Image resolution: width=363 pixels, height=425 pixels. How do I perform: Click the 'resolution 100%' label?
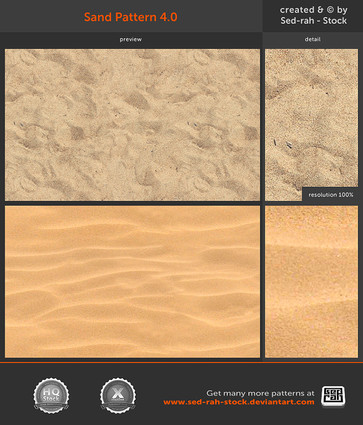coord(330,195)
